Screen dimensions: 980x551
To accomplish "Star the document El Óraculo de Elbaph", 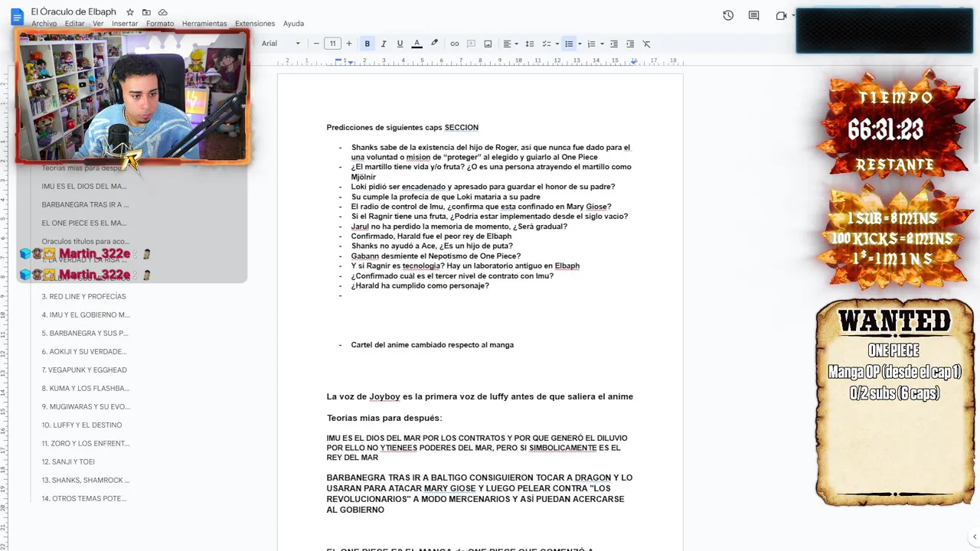I will [130, 12].
